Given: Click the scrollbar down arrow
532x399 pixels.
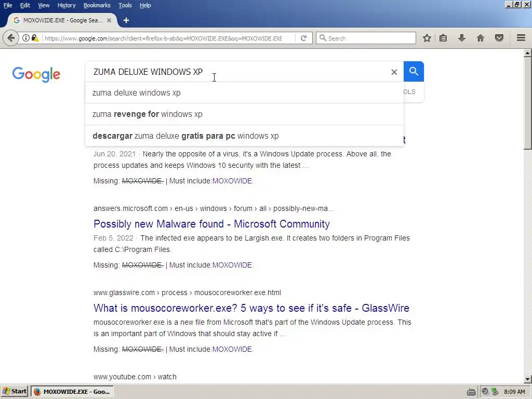Looking at the screenshot, I should (528, 379).
